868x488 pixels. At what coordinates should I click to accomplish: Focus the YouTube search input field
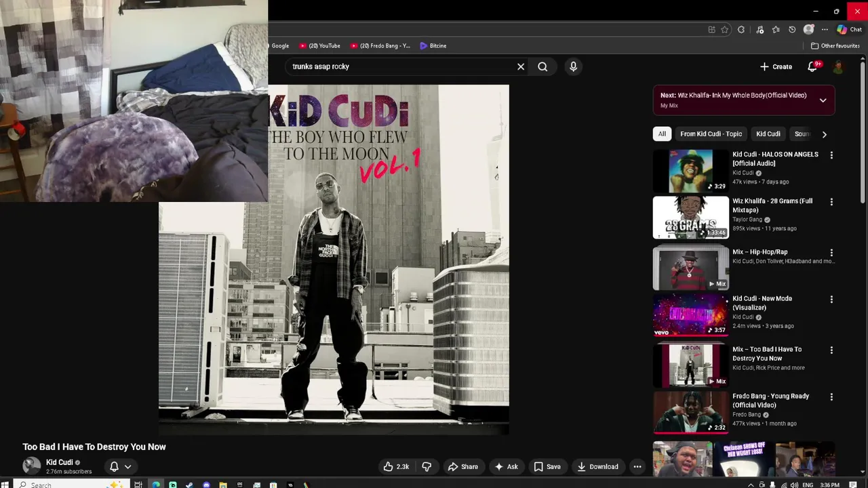pyautogui.click(x=400, y=66)
